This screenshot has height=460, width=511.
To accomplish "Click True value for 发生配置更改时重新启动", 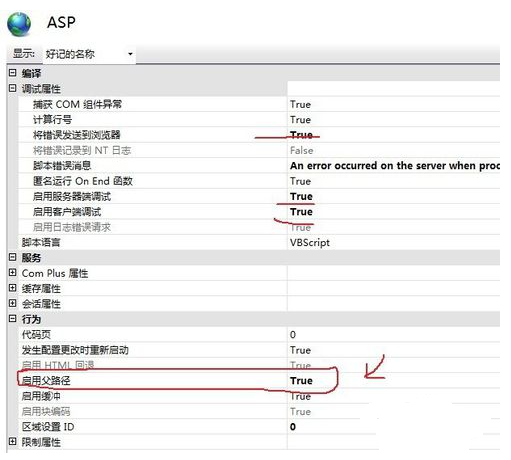I will [x=300, y=350].
